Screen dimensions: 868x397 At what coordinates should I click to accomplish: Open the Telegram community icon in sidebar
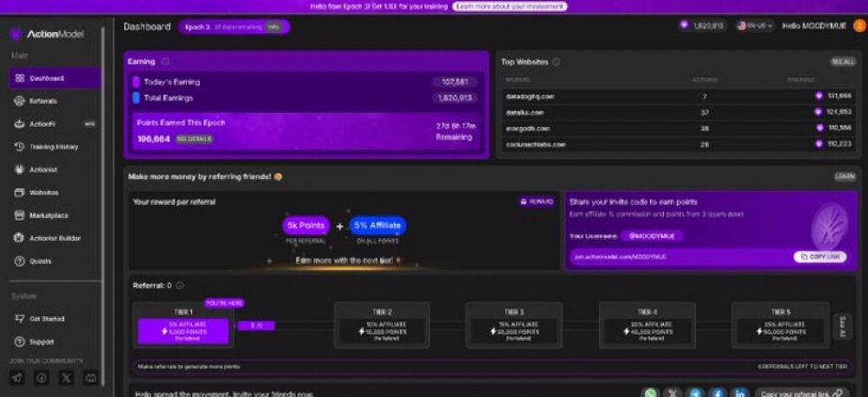pos(17,378)
